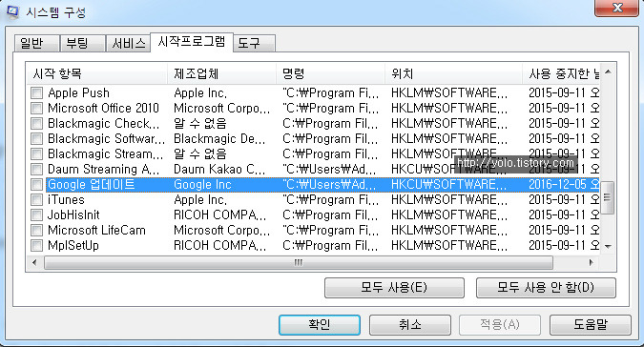644x347 pixels.
Task: Click the horizontal scrollbar left arrow
Action: tap(34, 262)
